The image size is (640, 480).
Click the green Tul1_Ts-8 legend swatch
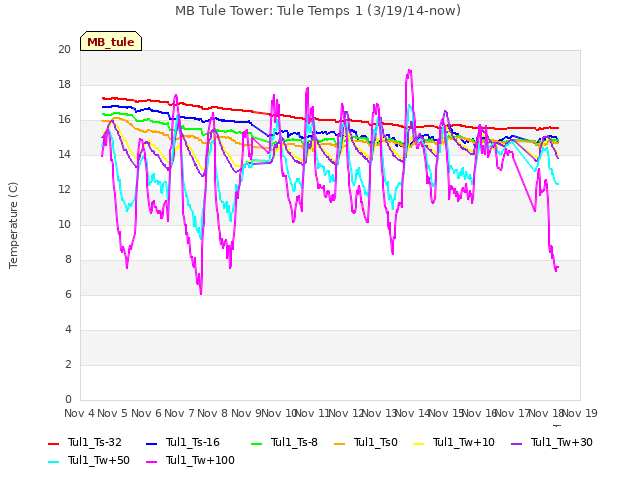[x=256, y=444]
